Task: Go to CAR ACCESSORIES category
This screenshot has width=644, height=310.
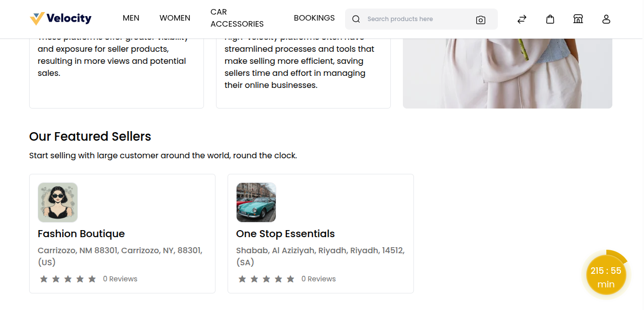Action: (x=237, y=18)
